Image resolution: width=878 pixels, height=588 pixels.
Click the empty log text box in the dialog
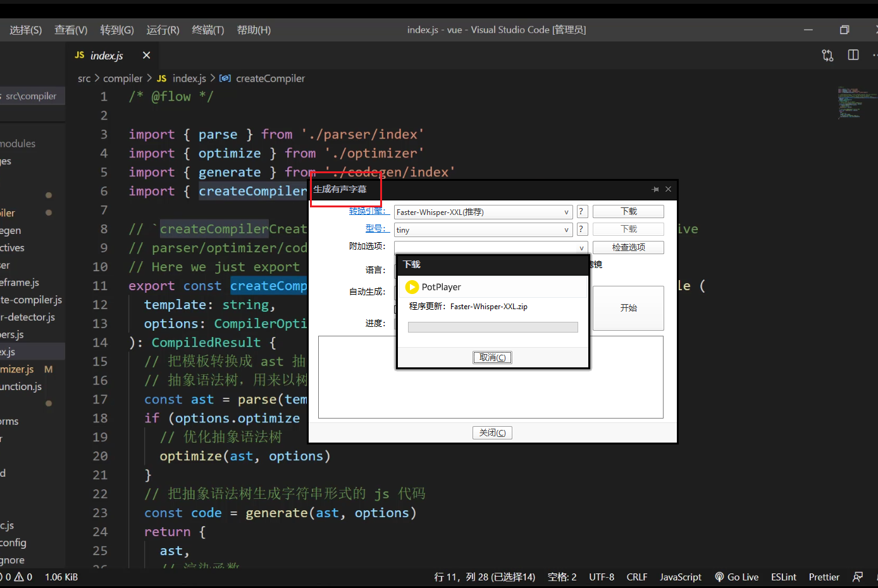coord(491,377)
